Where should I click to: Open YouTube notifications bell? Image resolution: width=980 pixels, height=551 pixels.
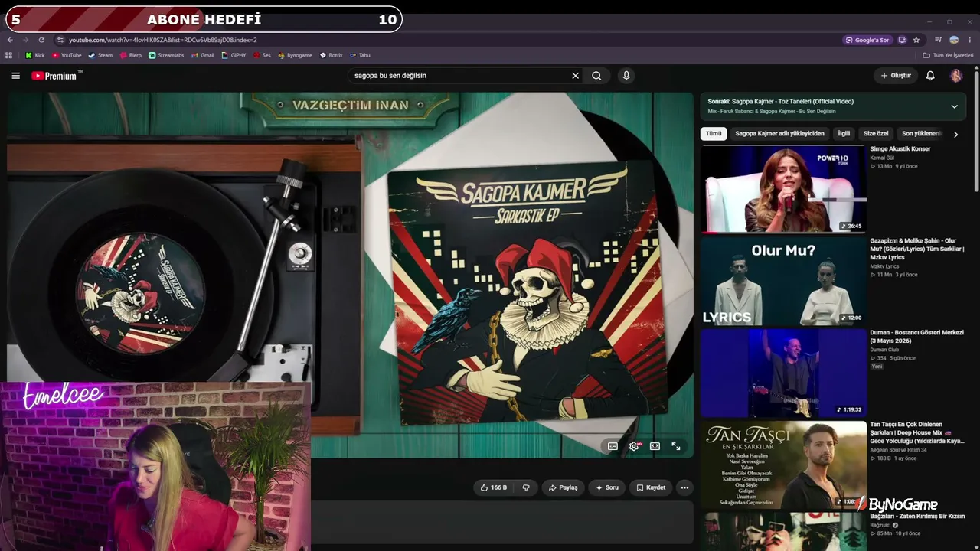click(x=930, y=76)
